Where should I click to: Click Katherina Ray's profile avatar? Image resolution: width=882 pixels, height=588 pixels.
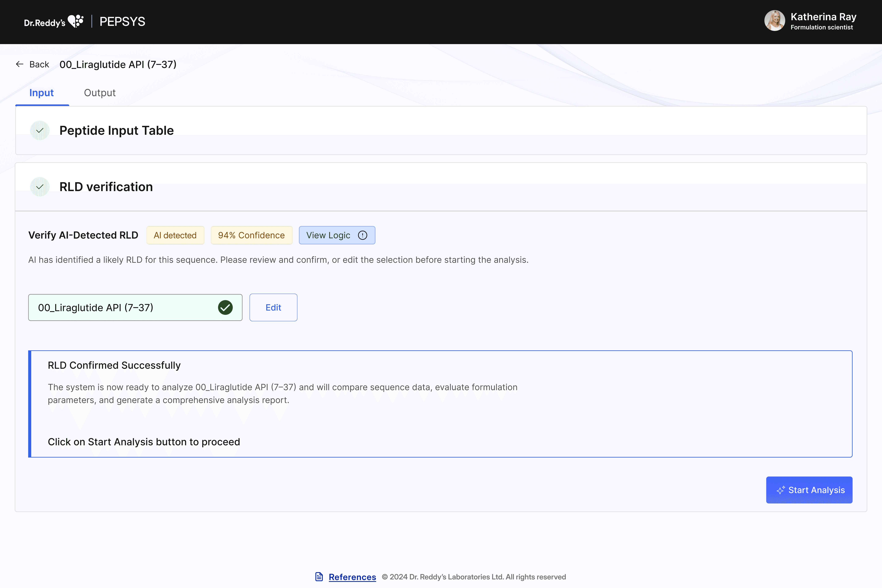(774, 21)
